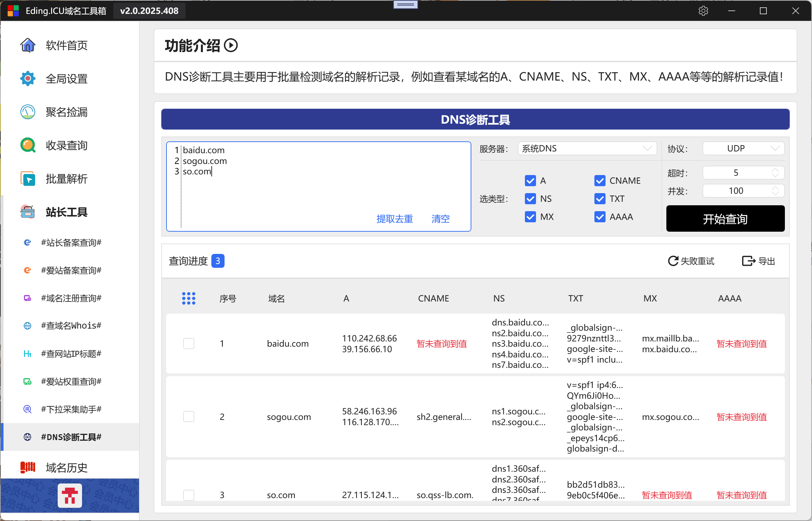812x521 pixels.
Task: Select the baidu.com row checkbox
Action: pyautogui.click(x=189, y=344)
